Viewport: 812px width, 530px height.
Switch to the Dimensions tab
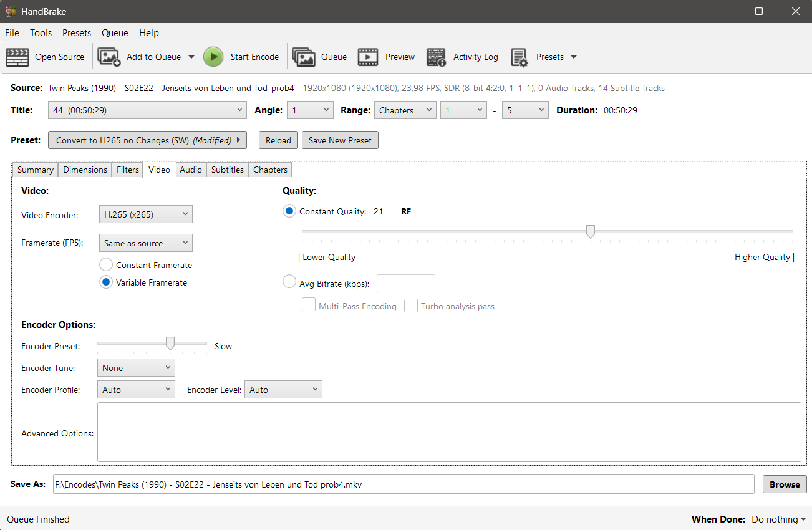85,170
